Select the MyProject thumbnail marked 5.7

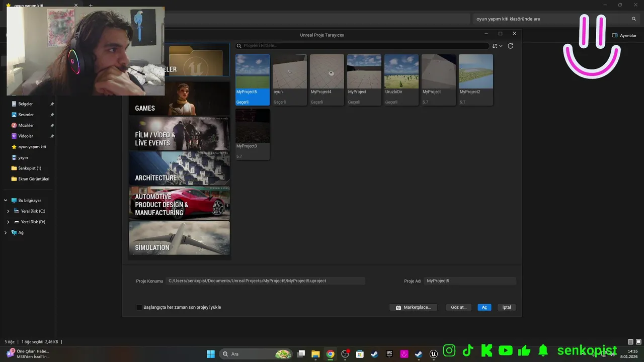(439, 79)
